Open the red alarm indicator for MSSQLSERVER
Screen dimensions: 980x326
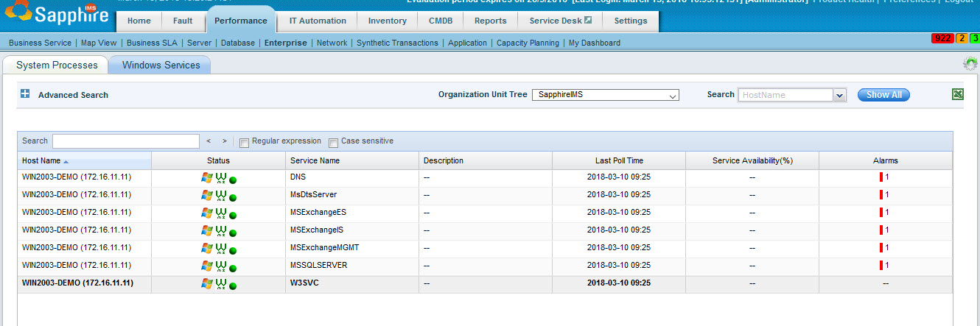[x=881, y=265]
